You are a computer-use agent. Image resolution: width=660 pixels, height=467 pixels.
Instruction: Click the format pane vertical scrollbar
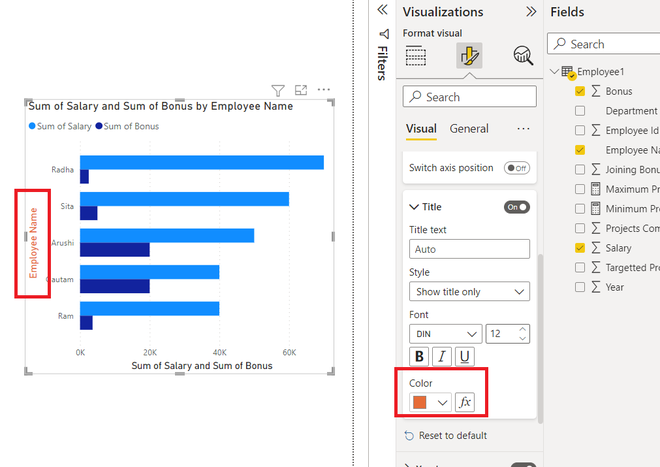pos(540,338)
